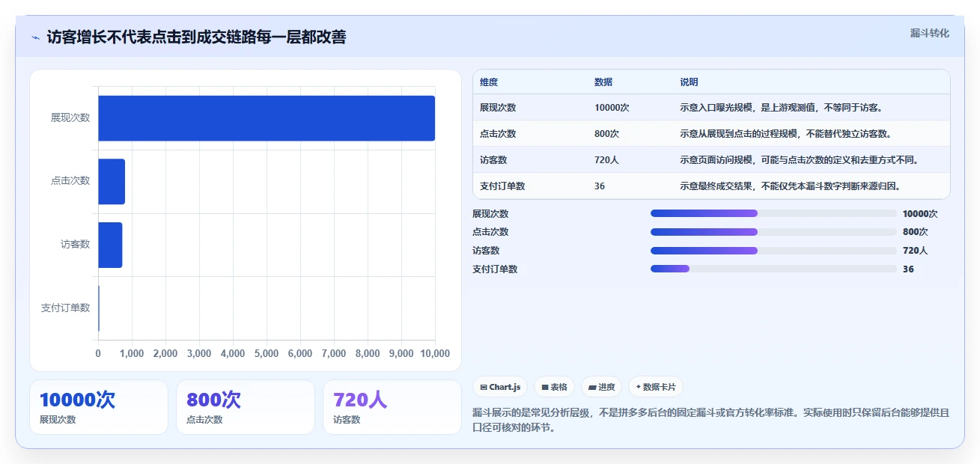
Task: Click the 说明 column header
Action: (x=689, y=82)
